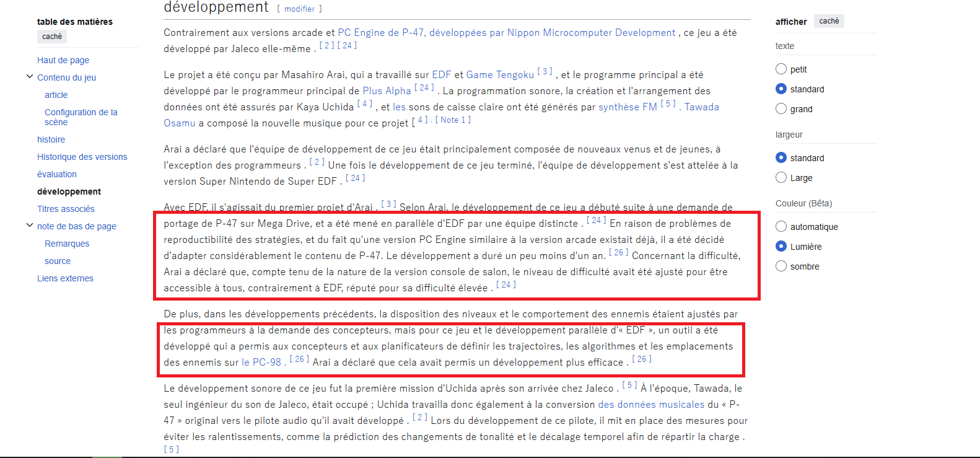The width and height of the screenshot is (980, 458).
Task: Hide the afficher panel using caché button
Action: tap(828, 21)
